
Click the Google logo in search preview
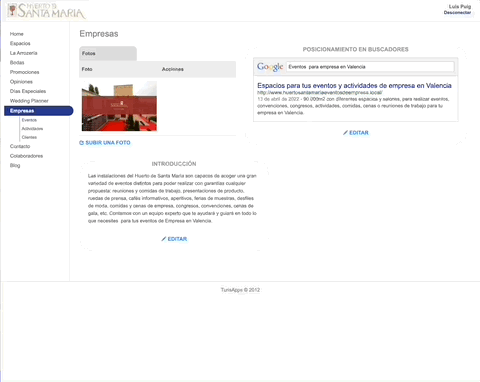(270, 67)
